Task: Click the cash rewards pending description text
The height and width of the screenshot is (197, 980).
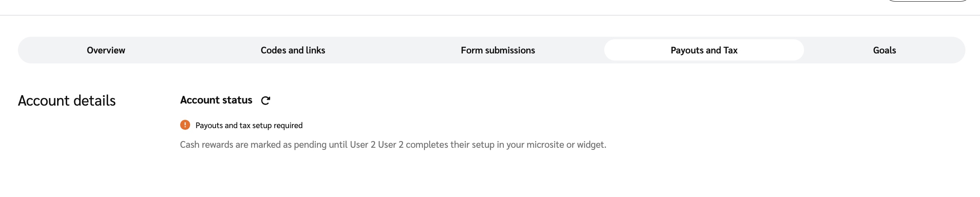Action: pos(393,145)
